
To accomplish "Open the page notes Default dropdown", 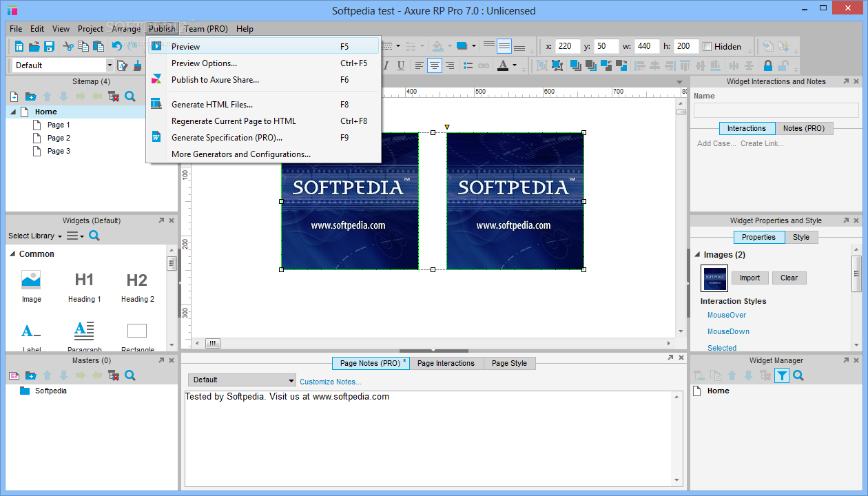I will pos(242,380).
